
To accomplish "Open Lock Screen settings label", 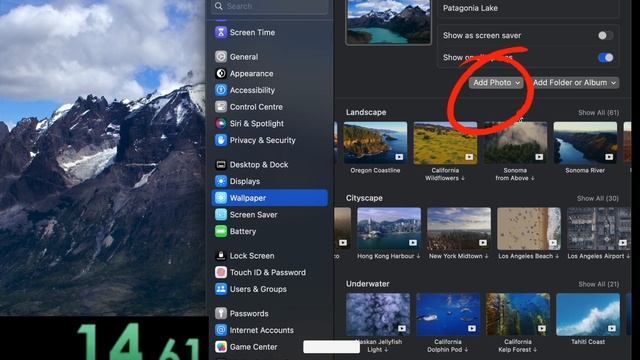I will pos(252,256).
